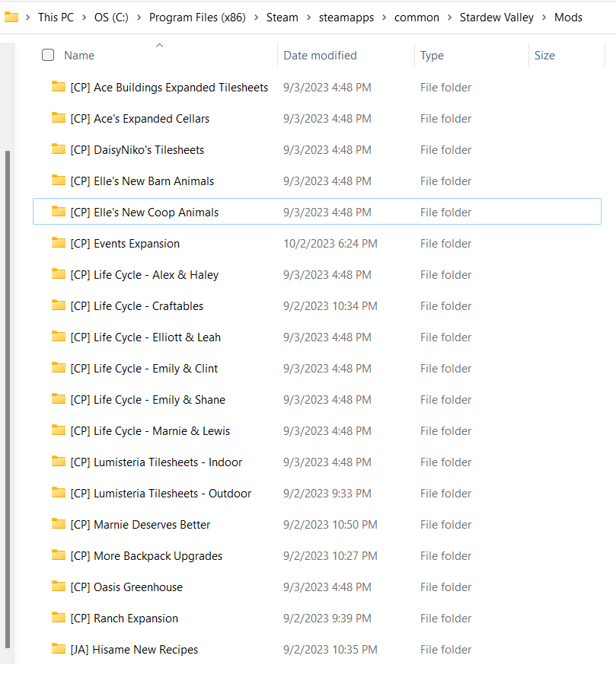Click date 10/2/2023 6:24 PM cell
This screenshot has width=616, height=681.
(x=330, y=244)
